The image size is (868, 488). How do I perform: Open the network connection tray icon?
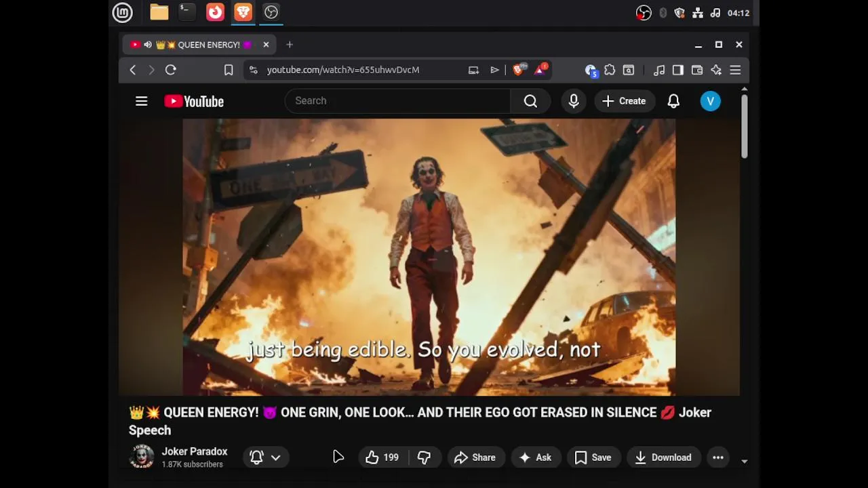tap(698, 13)
